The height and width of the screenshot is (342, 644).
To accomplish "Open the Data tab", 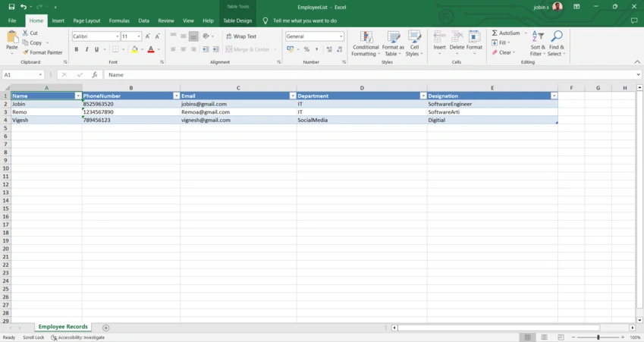I will (144, 20).
